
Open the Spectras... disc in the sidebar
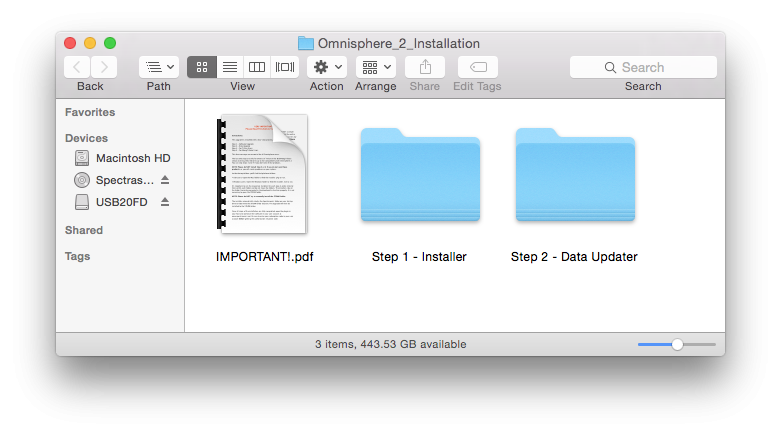tap(125, 180)
